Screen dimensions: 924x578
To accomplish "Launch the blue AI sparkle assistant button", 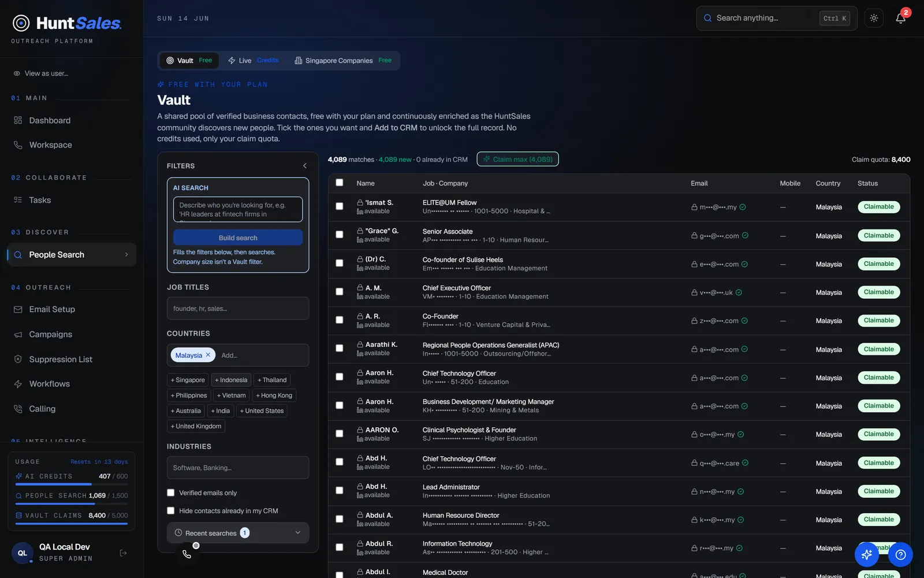I will click(867, 555).
